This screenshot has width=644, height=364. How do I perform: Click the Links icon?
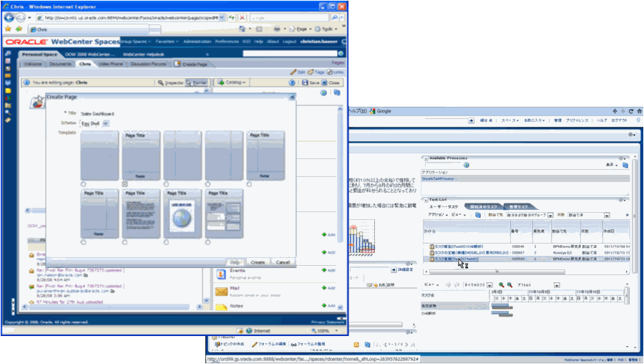click(x=330, y=72)
